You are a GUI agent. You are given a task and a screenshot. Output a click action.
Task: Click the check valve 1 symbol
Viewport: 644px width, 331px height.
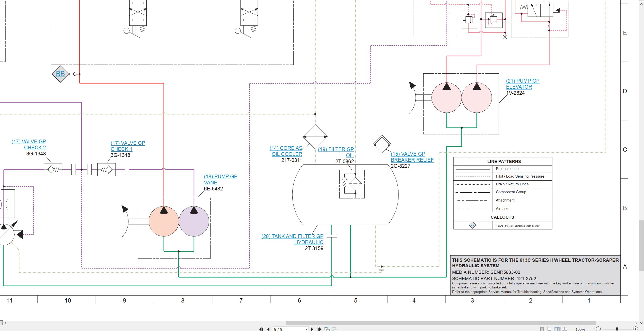106,170
